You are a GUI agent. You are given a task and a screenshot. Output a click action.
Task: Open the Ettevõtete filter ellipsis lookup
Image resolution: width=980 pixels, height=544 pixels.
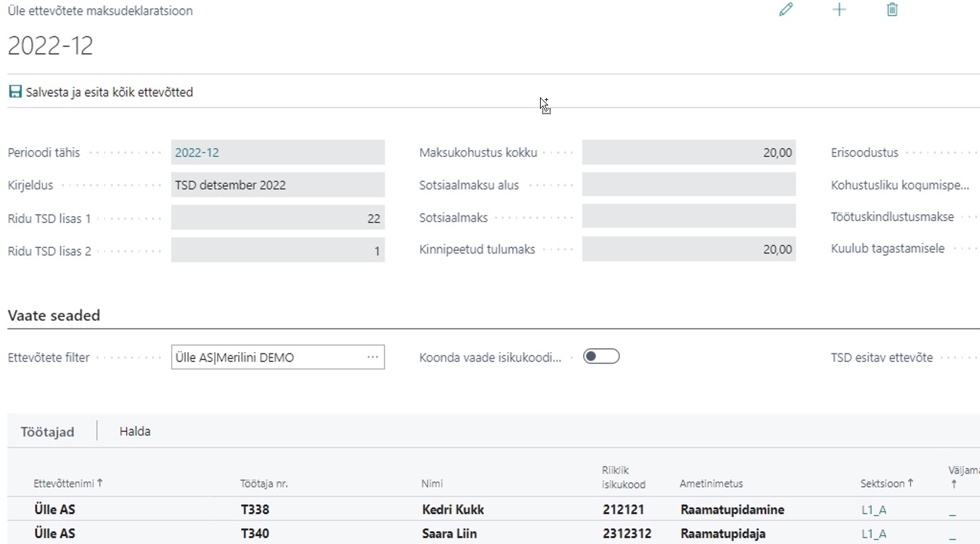[x=372, y=357]
